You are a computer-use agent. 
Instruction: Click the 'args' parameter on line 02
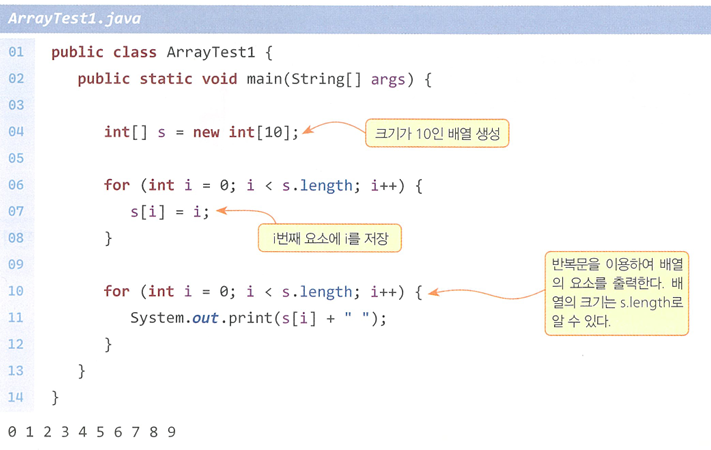click(x=388, y=80)
